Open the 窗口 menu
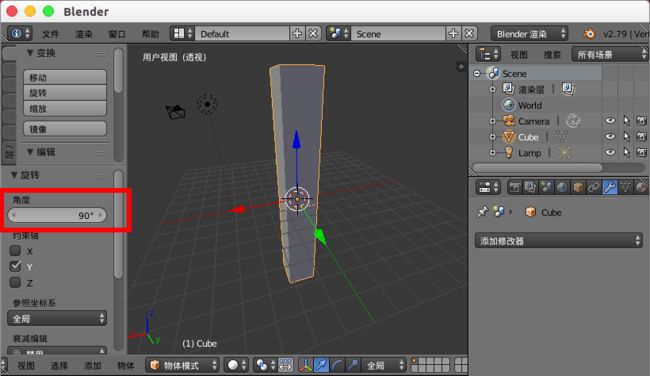This screenshot has height=376, width=650. (x=117, y=34)
